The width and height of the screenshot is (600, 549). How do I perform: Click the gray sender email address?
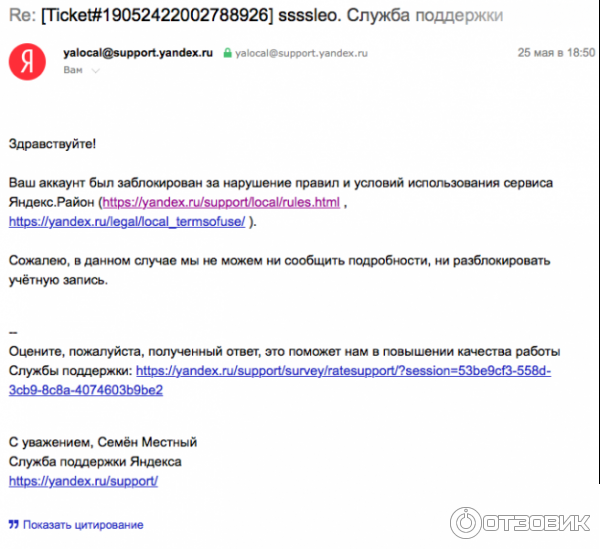click(294, 53)
